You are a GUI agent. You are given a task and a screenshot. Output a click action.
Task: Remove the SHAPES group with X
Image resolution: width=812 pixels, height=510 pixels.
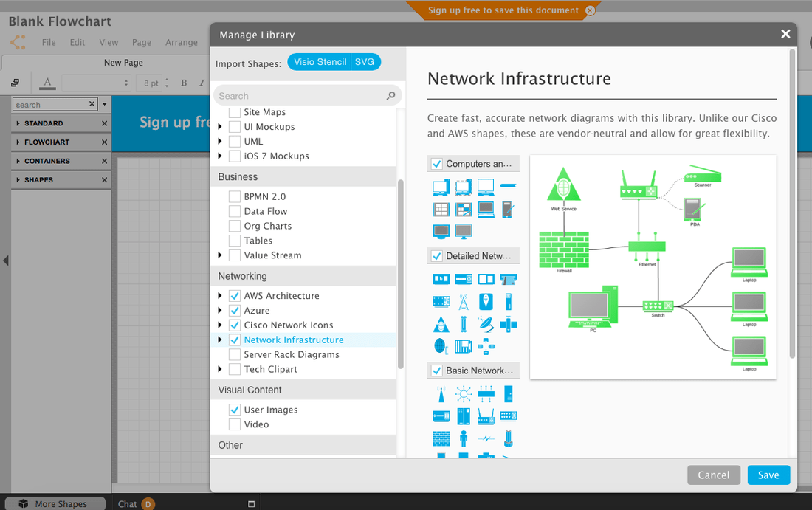tap(104, 180)
